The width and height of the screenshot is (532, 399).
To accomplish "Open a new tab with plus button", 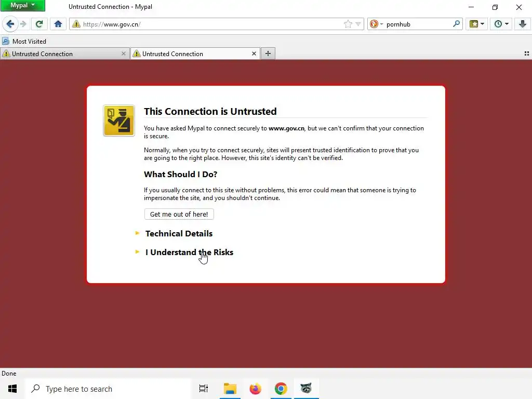I will click(268, 54).
